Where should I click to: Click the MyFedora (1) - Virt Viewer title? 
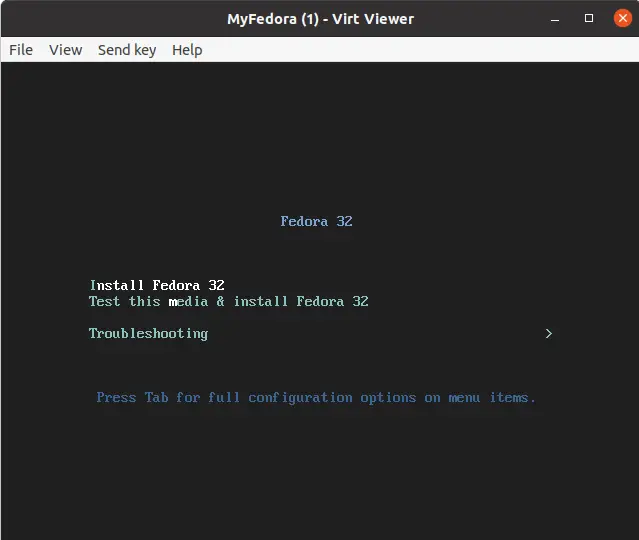[320, 19]
